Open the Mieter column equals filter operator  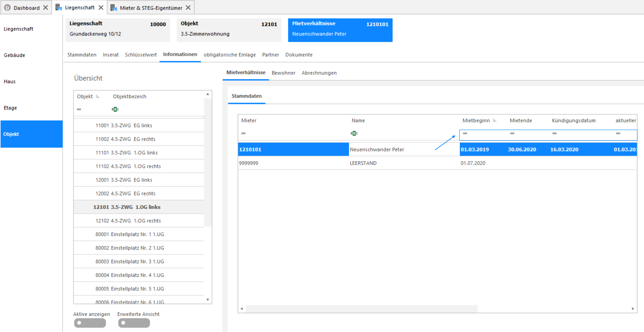[243, 133]
